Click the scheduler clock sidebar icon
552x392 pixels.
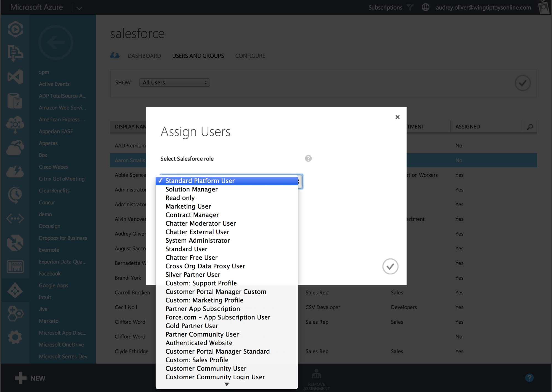tap(15, 195)
